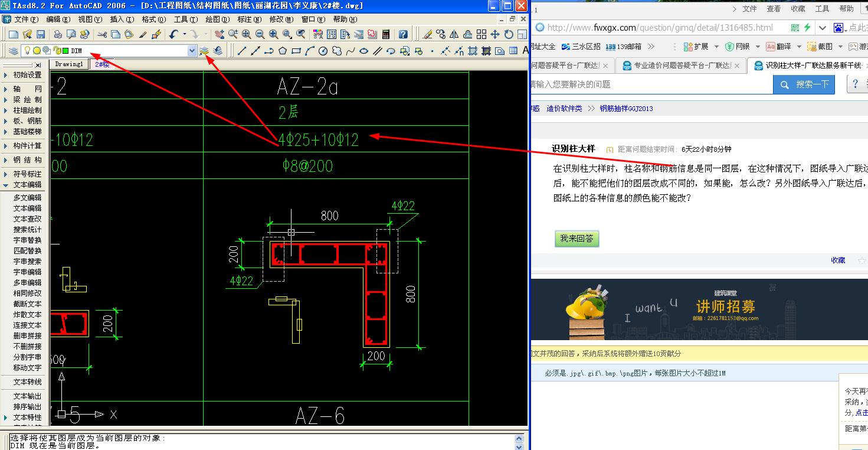The height and width of the screenshot is (450, 868).
Task: Click the question search input field
Action: point(651,84)
